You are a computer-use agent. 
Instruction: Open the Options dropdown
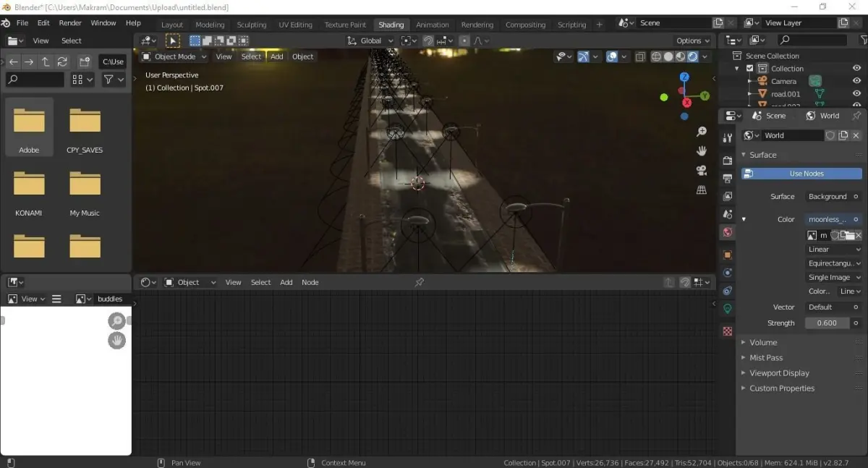pyautogui.click(x=693, y=41)
